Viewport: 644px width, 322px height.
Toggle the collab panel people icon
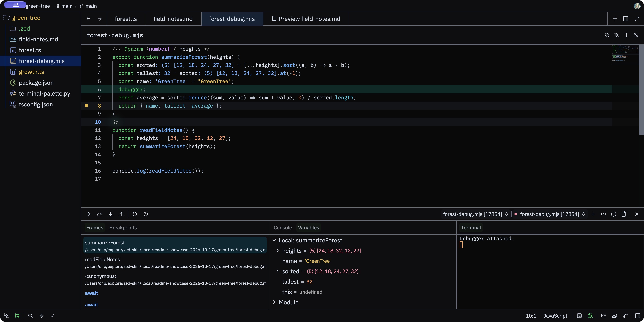pyautogui.click(x=615, y=316)
